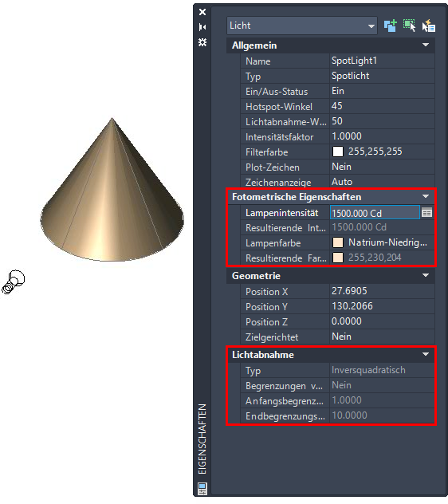Click the Lampenintensität value field
The image size is (448, 504).
pos(375,213)
